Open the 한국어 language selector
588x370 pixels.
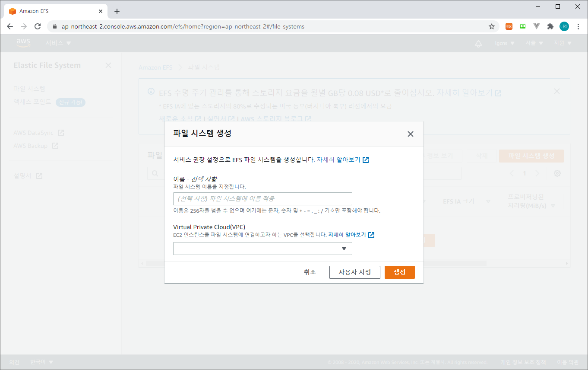click(x=42, y=362)
